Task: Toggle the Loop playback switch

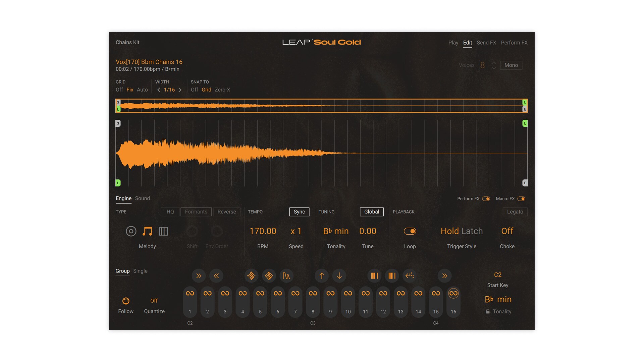Action: (410, 231)
